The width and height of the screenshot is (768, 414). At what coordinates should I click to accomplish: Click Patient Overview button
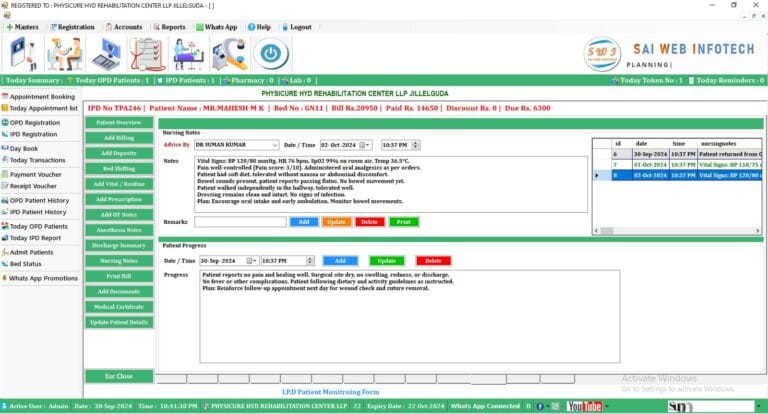[x=119, y=123]
